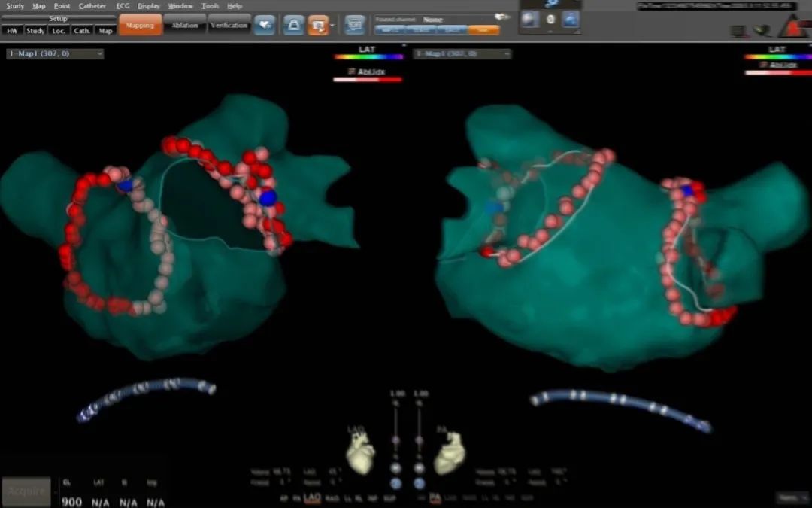Select the LAO view for left viewer
Viewport: 812px width, 508px height.
point(311,498)
